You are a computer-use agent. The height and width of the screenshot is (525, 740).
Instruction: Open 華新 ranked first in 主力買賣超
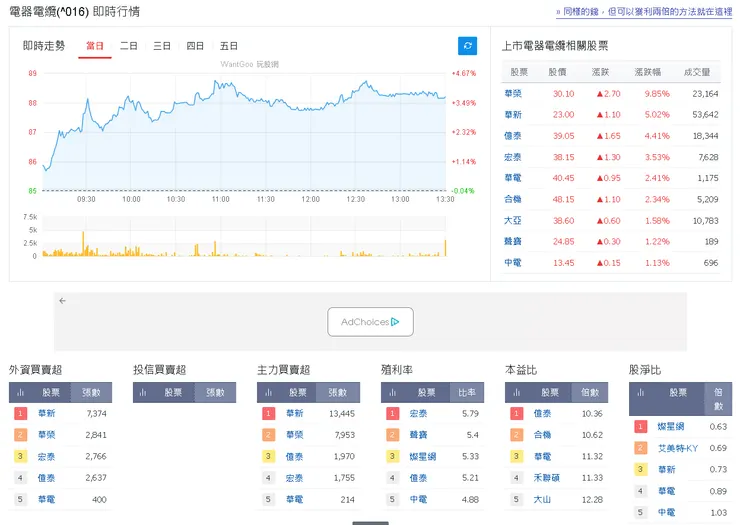tap(294, 414)
